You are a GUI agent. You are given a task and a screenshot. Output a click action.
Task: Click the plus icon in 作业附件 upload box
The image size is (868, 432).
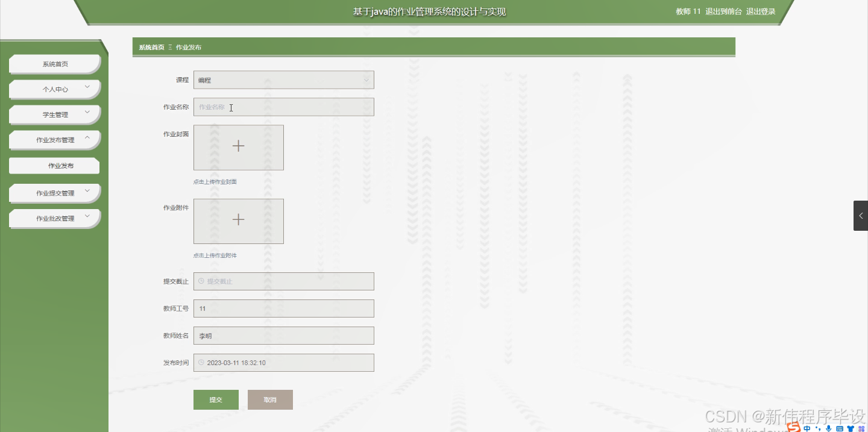[238, 220]
